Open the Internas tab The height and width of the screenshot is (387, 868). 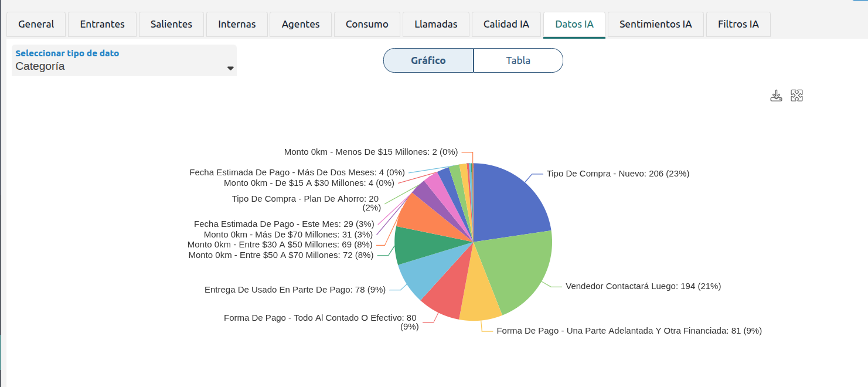(237, 24)
